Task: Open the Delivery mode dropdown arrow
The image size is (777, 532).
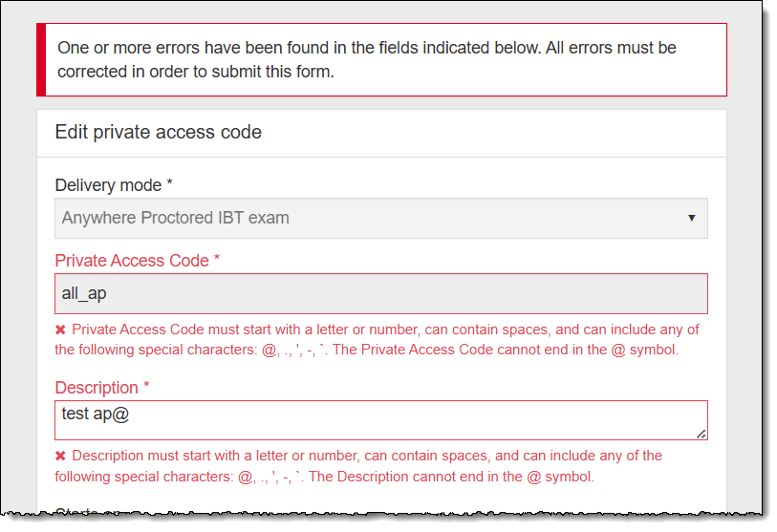Action: pos(692,218)
